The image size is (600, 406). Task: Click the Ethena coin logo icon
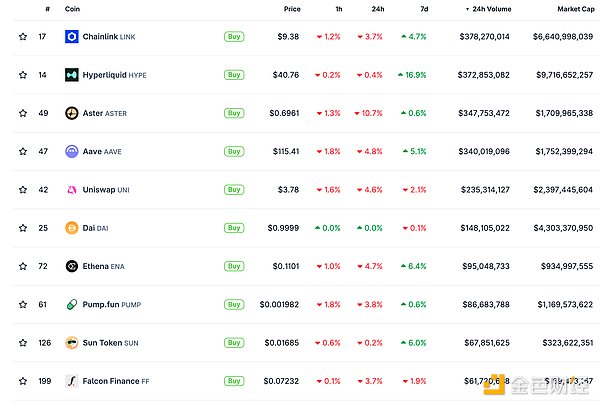[x=72, y=266]
